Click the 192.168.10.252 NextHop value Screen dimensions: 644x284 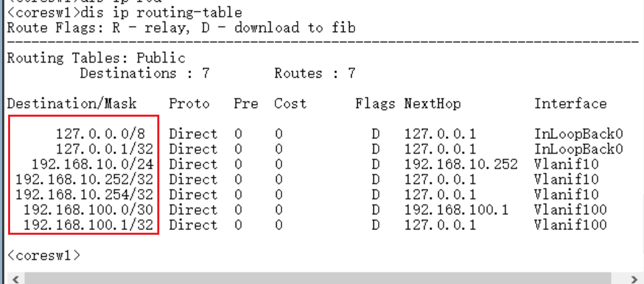click(x=460, y=164)
